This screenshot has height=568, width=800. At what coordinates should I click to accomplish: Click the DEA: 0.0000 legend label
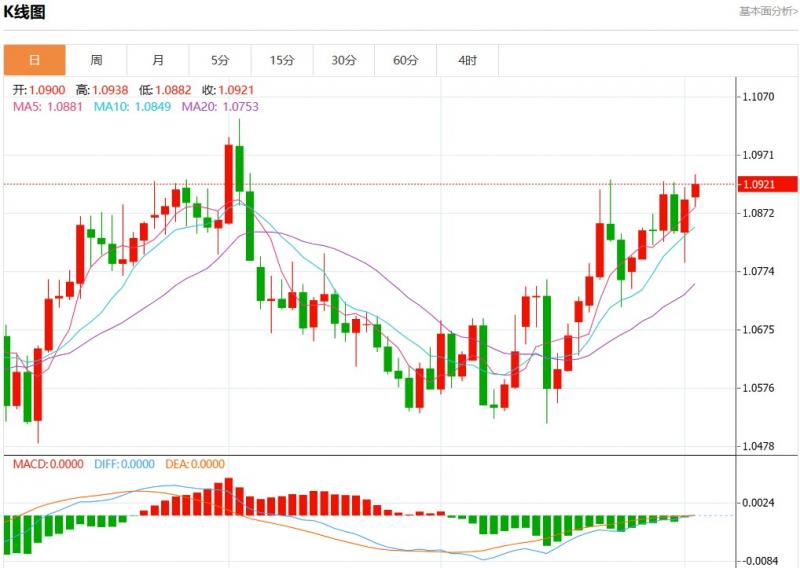(195, 464)
